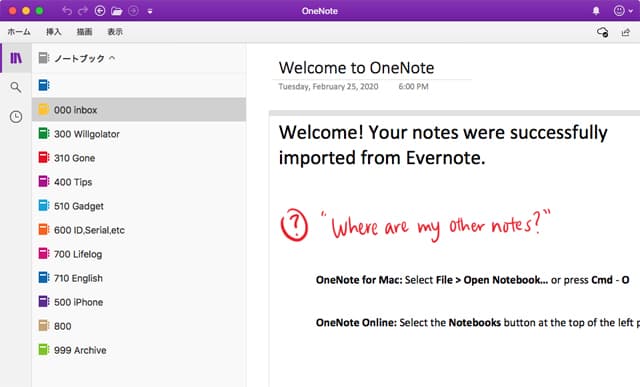The image size is (640, 387).
Task: Click the gray notebook icon beside ノートブック
Action: [x=44, y=58]
